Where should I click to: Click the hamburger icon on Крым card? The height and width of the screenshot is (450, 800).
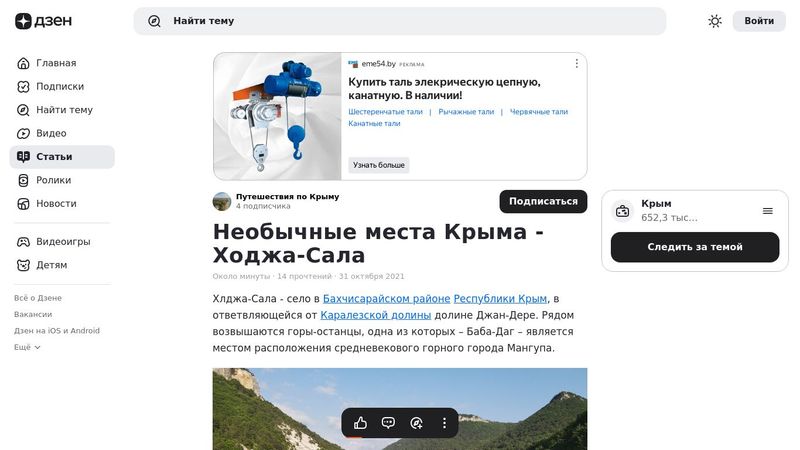click(x=767, y=211)
